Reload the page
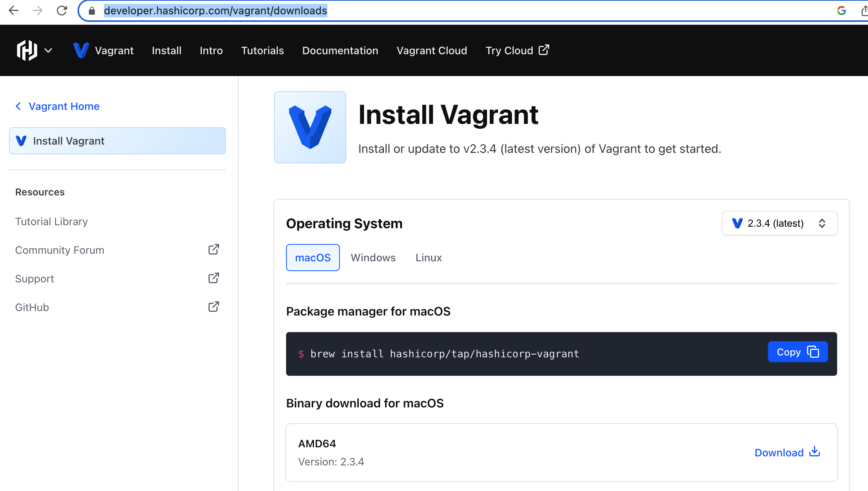The image size is (868, 491). [x=62, y=11]
